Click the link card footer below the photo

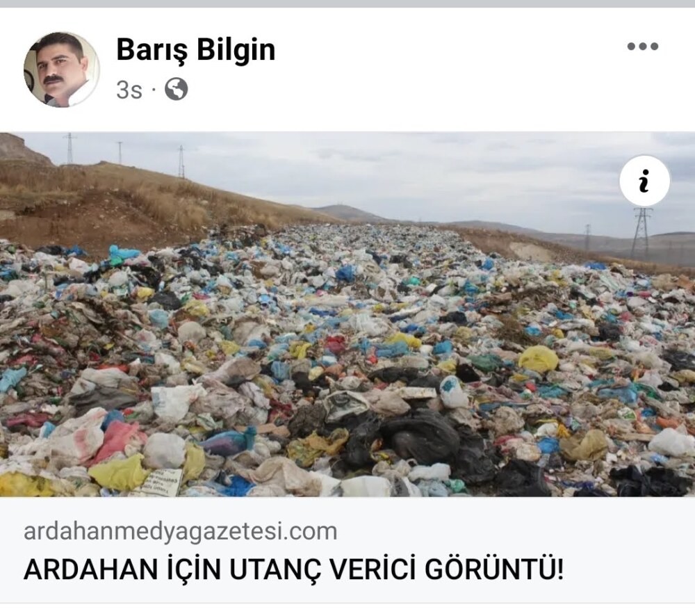(x=347, y=550)
